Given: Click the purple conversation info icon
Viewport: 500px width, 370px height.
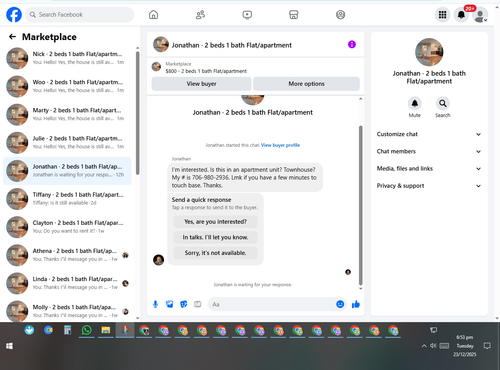Looking at the screenshot, I should (352, 44).
